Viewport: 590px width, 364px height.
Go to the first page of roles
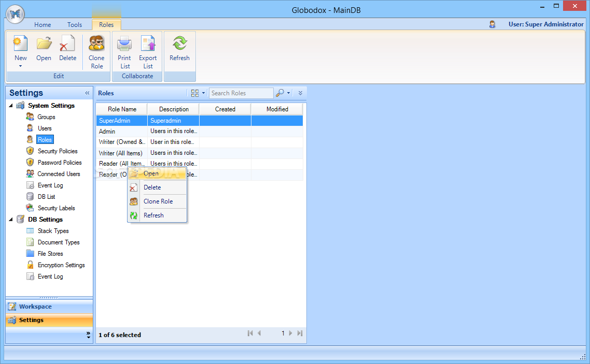coord(250,333)
